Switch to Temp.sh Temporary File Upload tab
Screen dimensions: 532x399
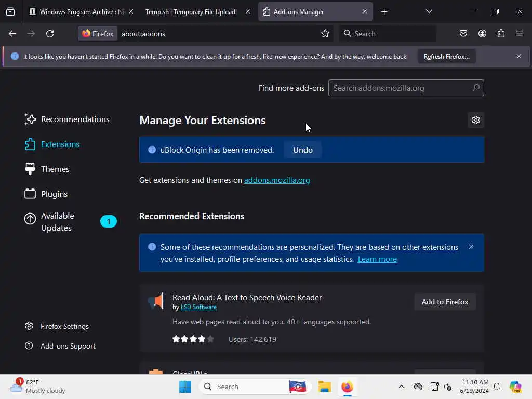pyautogui.click(x=190, y=12)
